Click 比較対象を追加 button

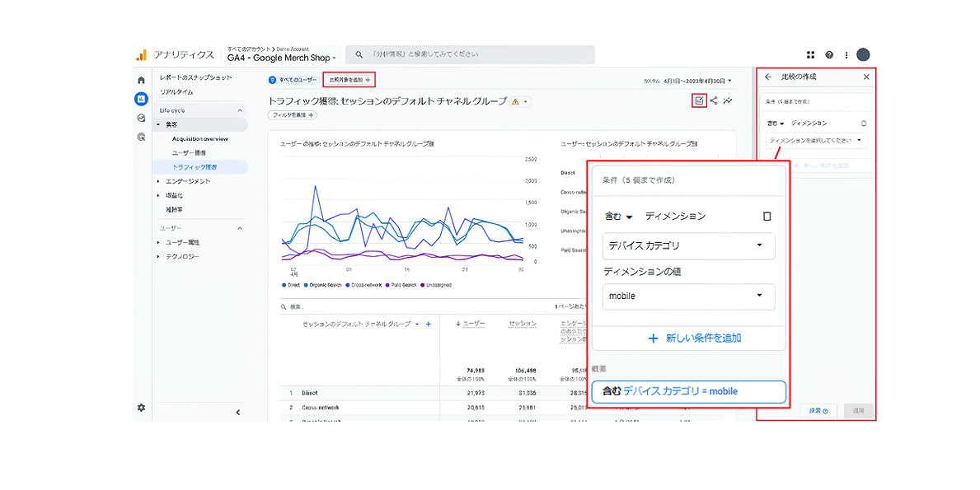[x=349, y=80]
